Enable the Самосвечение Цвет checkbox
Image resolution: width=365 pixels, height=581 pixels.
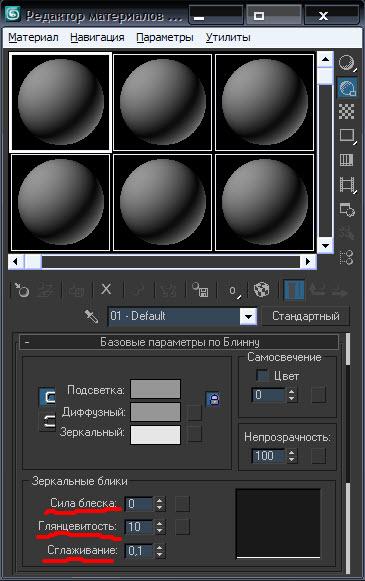coord(262,375)
